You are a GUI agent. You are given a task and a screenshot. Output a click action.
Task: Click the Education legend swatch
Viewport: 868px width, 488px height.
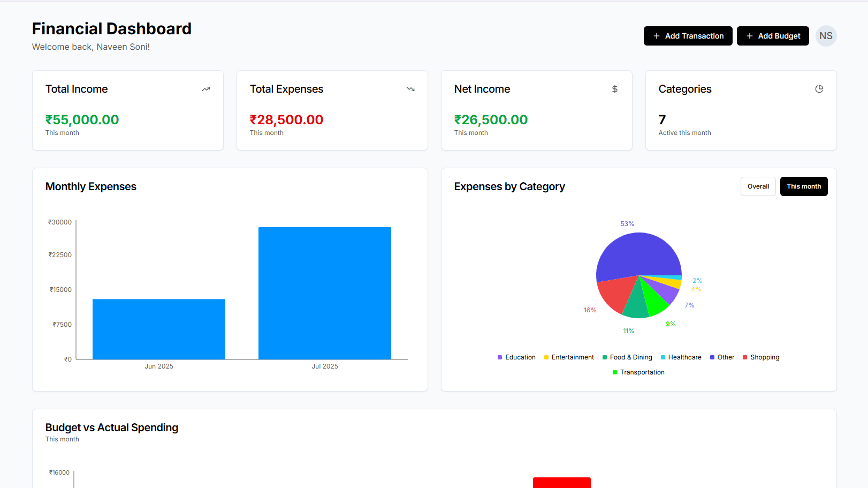[x=500, y=357]
